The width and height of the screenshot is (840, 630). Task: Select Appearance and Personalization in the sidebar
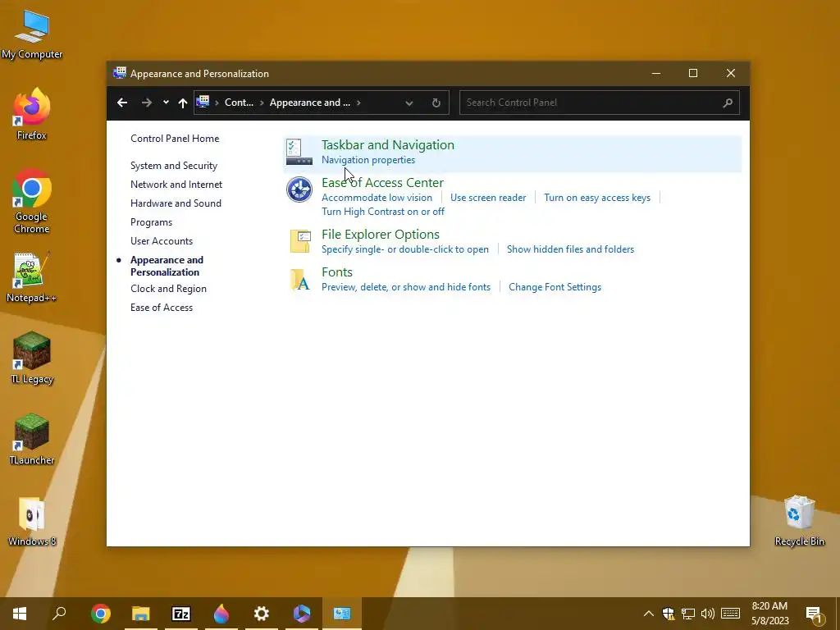coord(167,266)
